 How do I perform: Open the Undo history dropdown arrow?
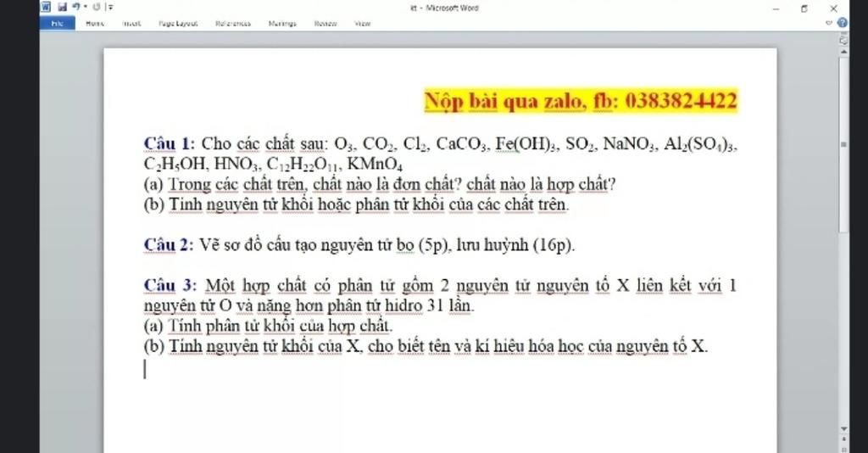pos(86,7)
